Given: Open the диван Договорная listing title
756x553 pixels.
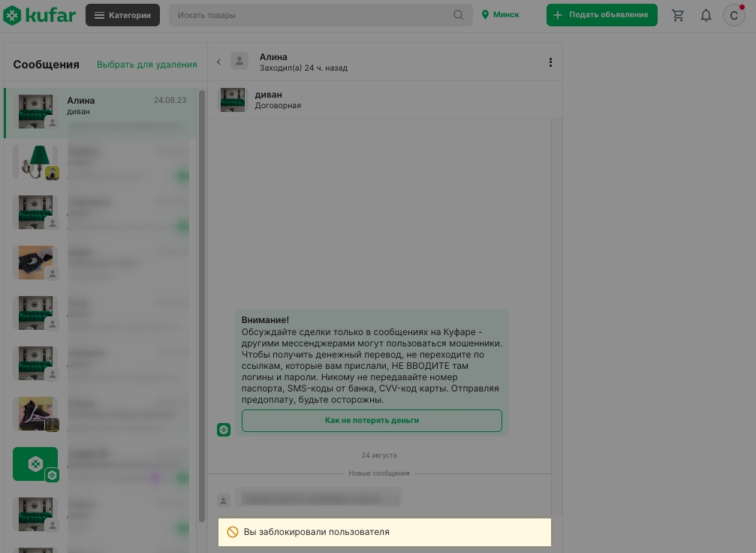Looking at the screenshot, I should pyautogui.click(x=278, y=100).
